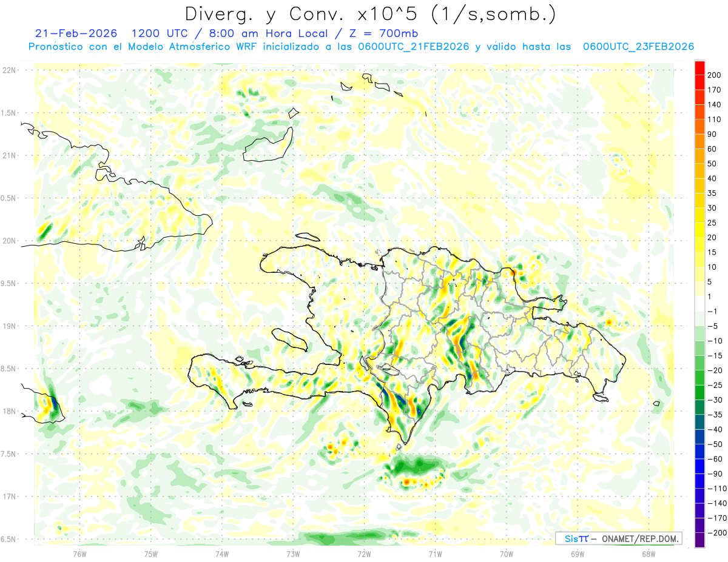Screen dimensions: 728x562
Task: Click the '17N' latitude label
Action: tap(8, 497)
